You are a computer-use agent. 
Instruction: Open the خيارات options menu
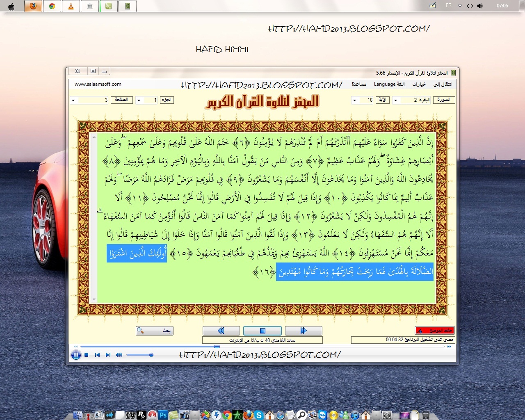pos(419,84)
